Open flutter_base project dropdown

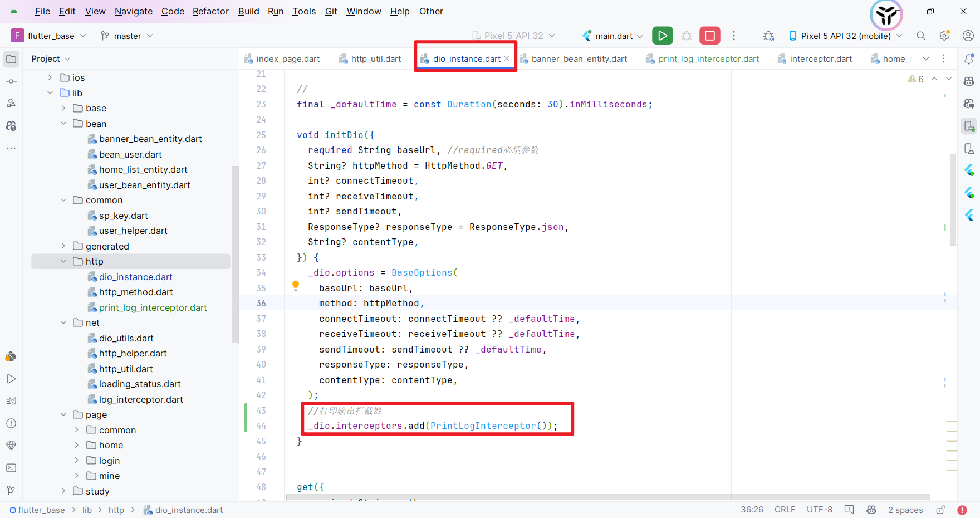click(x=49, y=36)
